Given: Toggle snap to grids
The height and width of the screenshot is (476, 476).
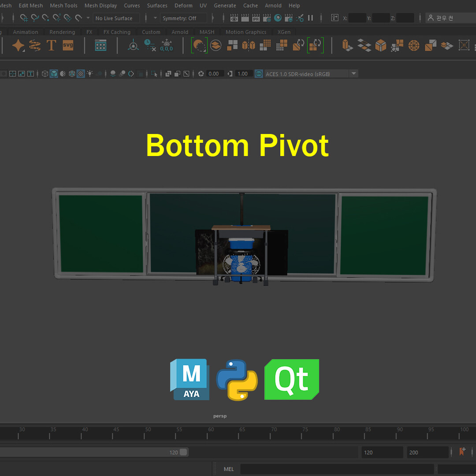Looking at the screenshot, I should click(24, 18).
